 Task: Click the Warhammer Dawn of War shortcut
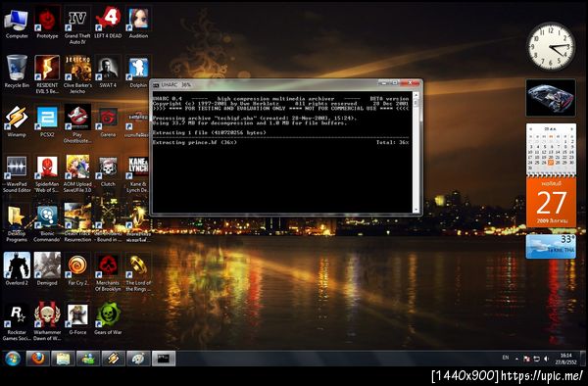click(47, 322)
